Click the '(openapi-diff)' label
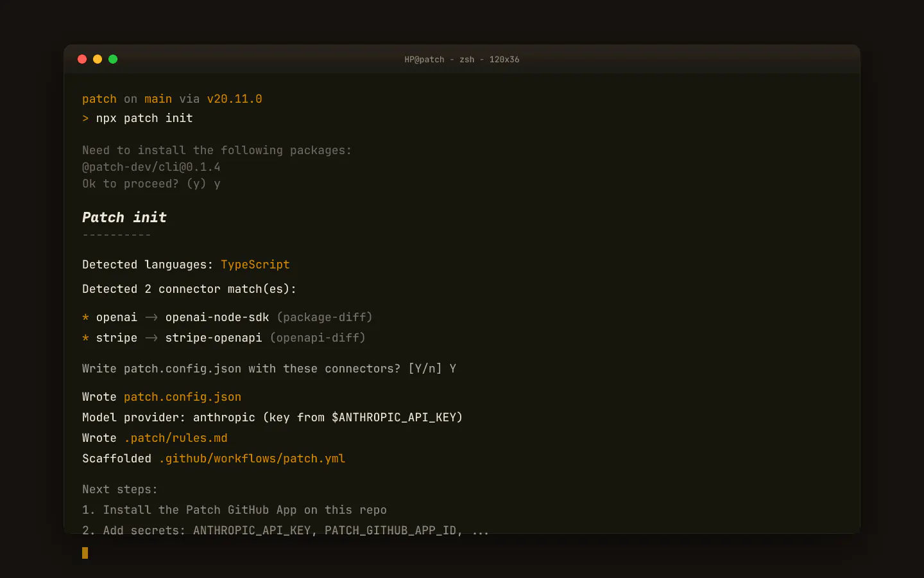The width and height of the screenshot is (924, 578). click(x=318, y=338)
